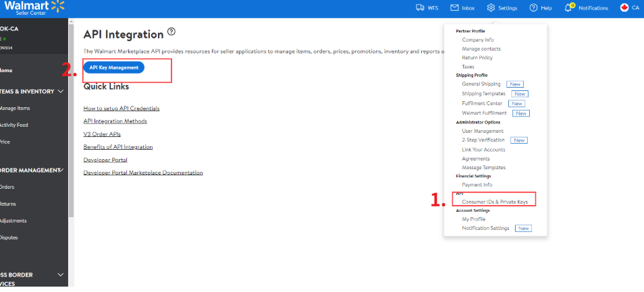Open Adjustments in sidebar

point(13,221)
